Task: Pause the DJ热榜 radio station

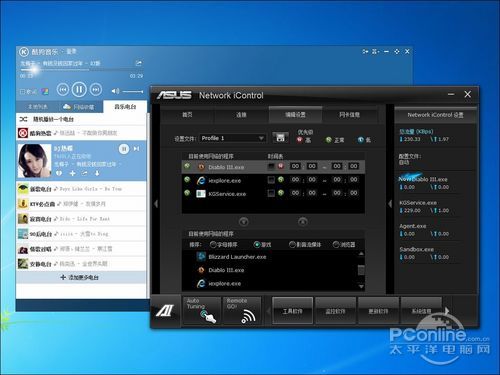Action: [124, 149]
